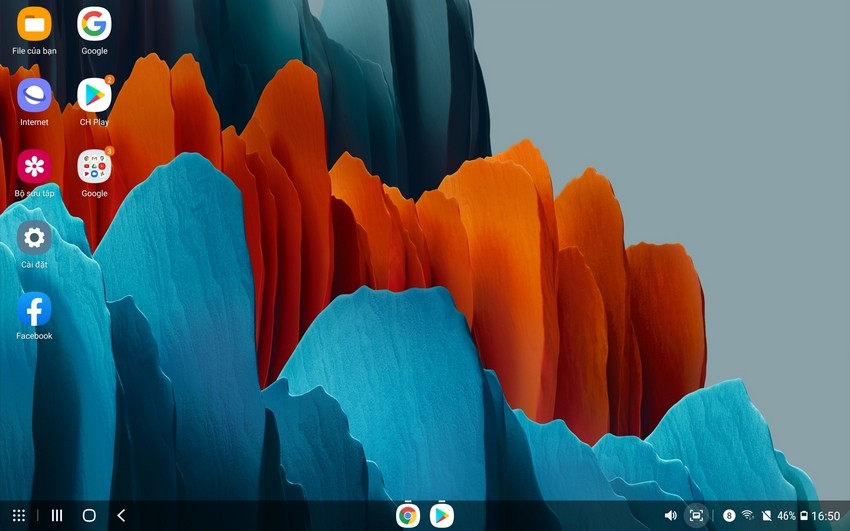This screenshot has width=850, height=531.
Task: Open the 16:50 clock panel
Action: [x=826, y=515]
